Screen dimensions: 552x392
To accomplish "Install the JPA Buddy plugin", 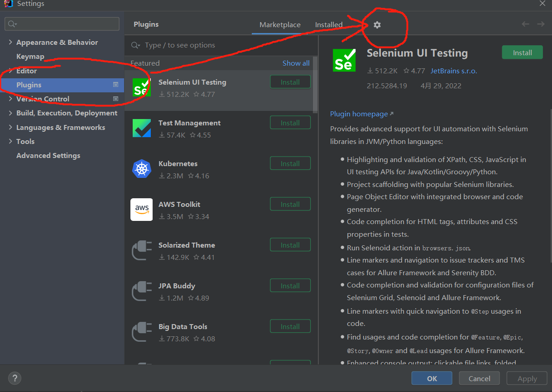I will 290,286.
